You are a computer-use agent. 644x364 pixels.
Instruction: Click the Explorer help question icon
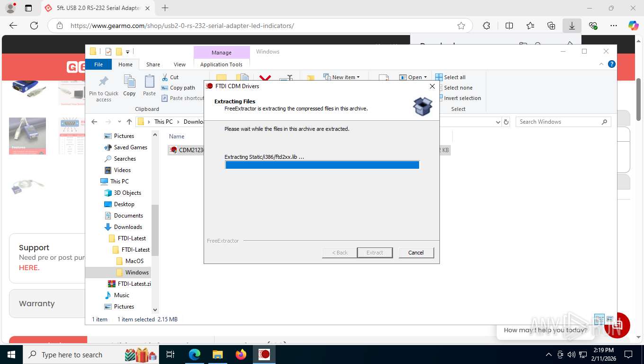click(612, 64)
